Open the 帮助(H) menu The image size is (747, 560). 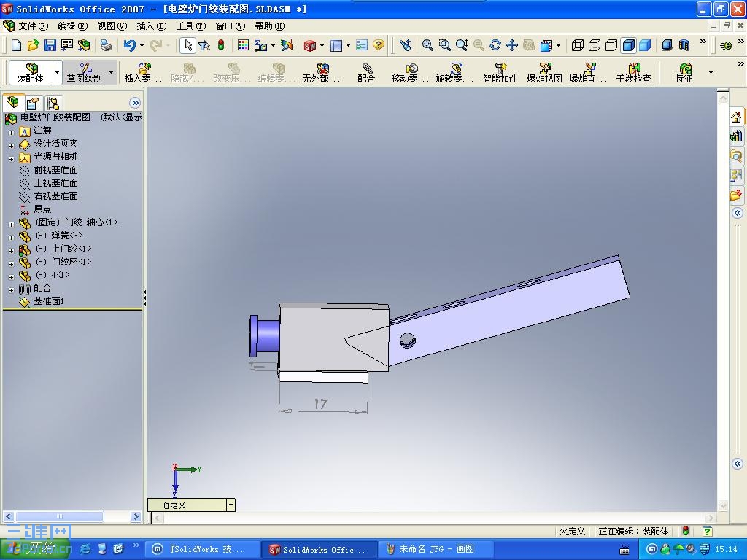pyautogui.click(x=270, y=26)
